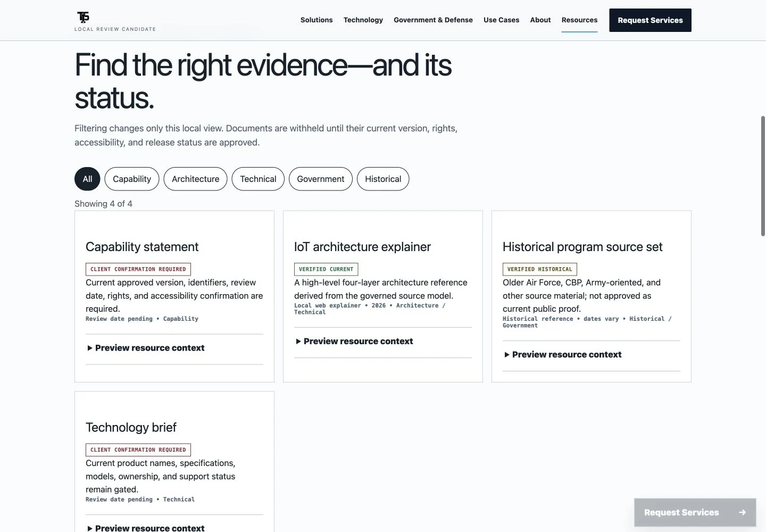
Task: Click the header Request Services button
Action: coord(650,20)
